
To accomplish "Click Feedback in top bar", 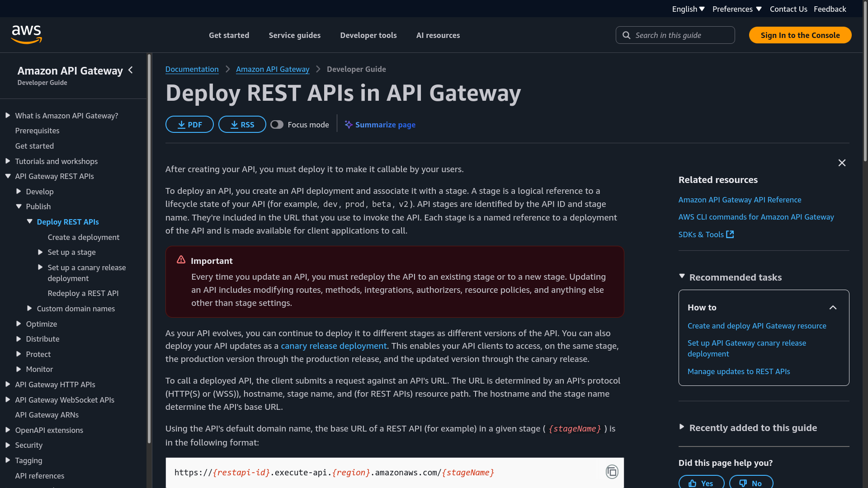I will pos(830,9).
